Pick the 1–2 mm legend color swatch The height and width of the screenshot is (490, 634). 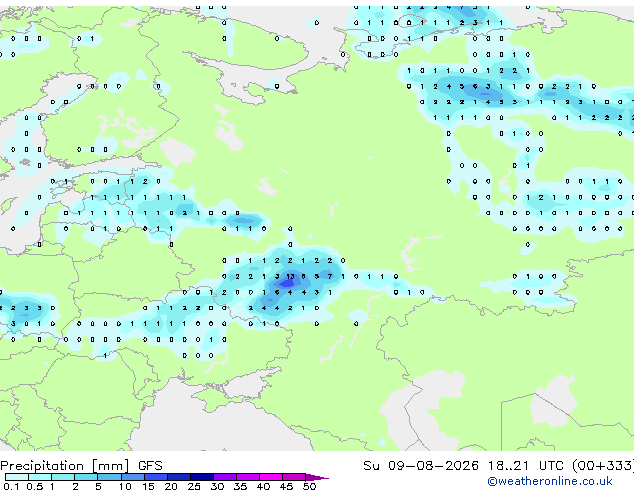click(x=63, y=477)
